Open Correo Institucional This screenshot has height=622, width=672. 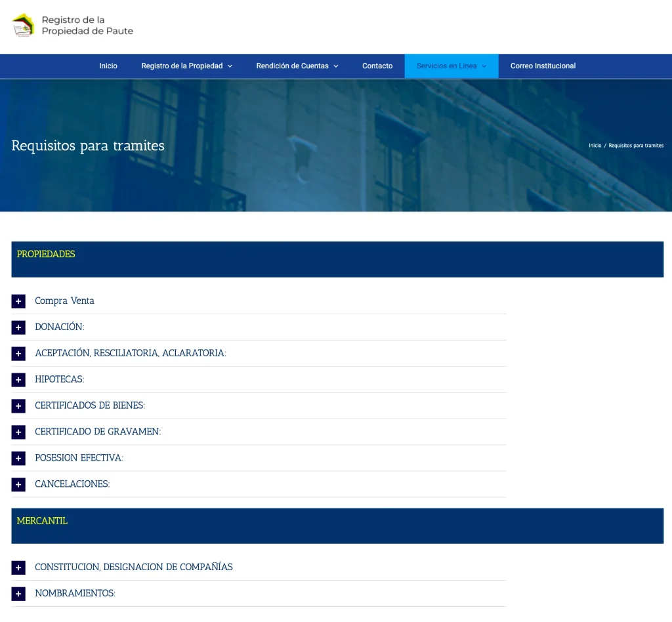pyautogui.click(x=543, y=66)
